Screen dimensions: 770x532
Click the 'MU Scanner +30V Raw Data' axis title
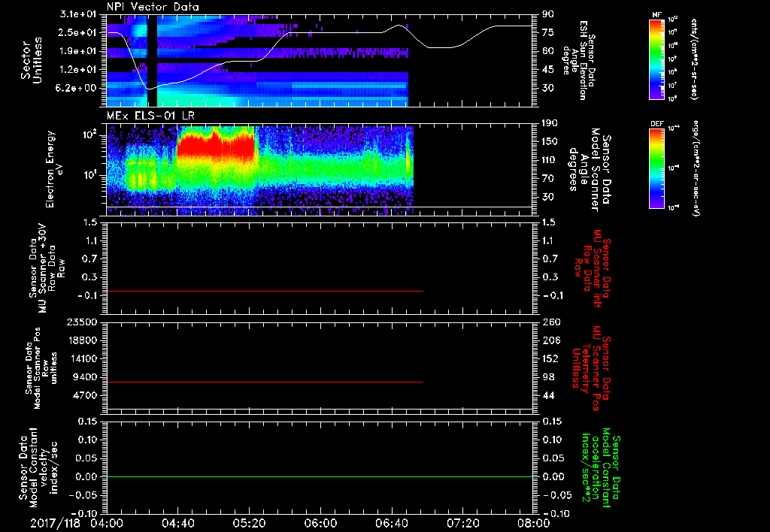pos(47,268)
